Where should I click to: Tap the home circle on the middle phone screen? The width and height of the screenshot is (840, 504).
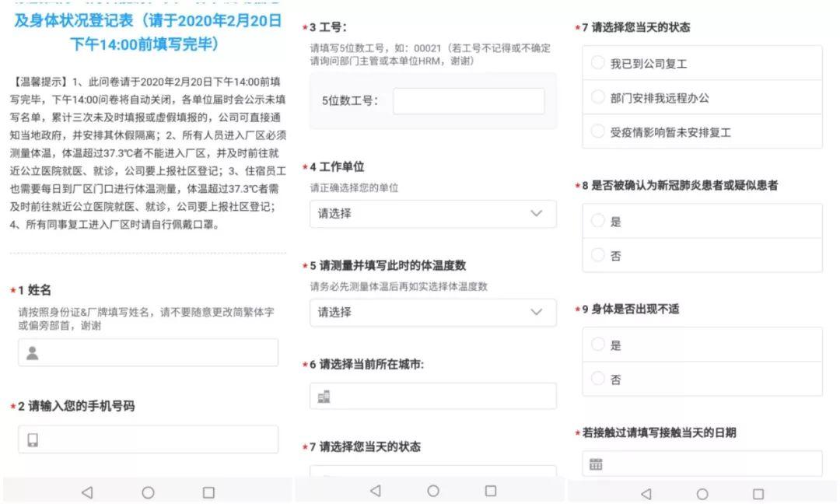click(x=433, y=491)
